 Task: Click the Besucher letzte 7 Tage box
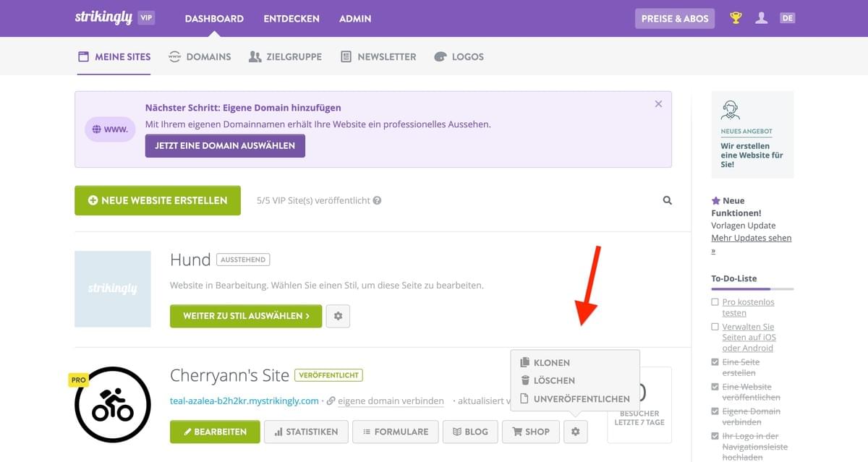pyautogui.click(x=639, y=405)
